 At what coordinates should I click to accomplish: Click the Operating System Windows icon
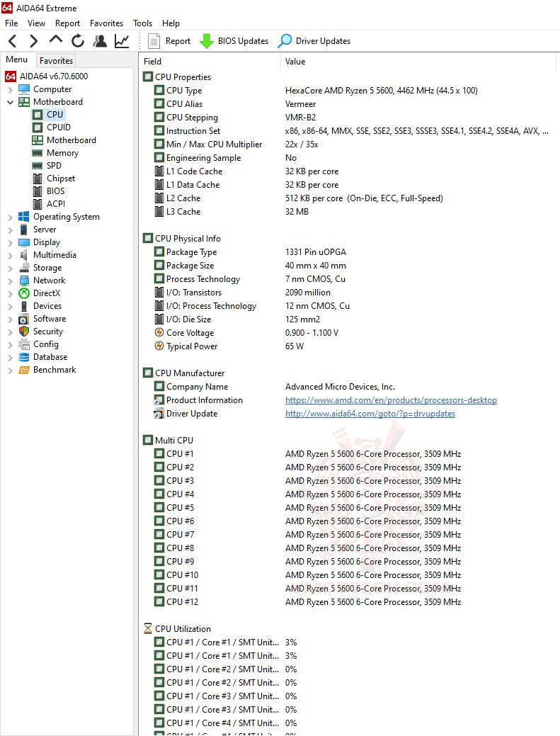[24, 216]
